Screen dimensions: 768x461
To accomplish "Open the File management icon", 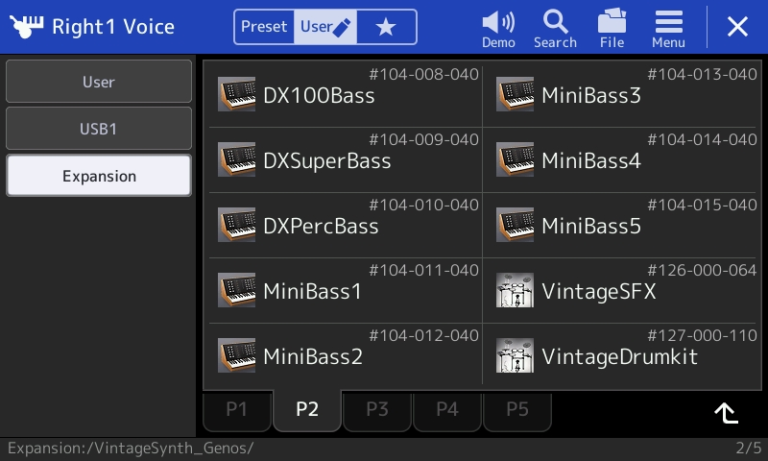I will (612, 29).
